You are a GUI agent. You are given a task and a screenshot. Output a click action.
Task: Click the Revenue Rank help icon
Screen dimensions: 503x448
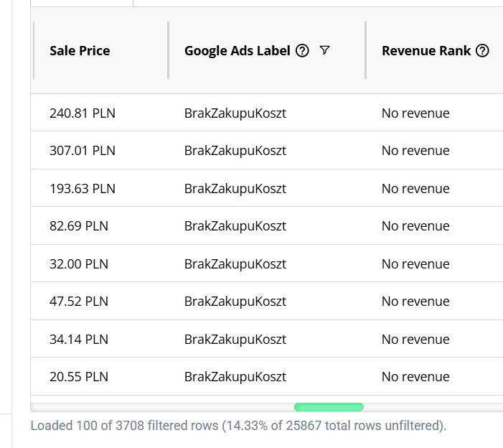(482, 50)
